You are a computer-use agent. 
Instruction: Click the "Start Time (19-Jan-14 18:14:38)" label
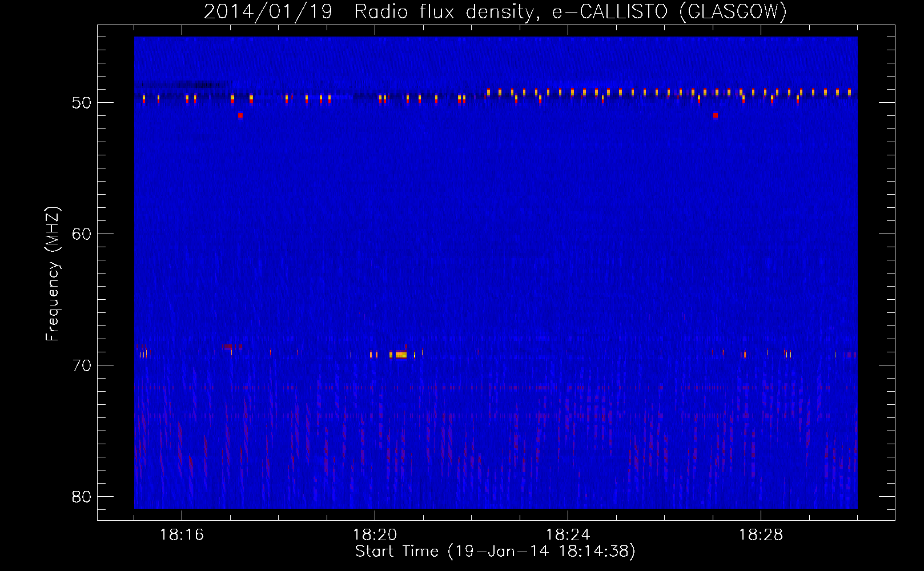point(495,552)
